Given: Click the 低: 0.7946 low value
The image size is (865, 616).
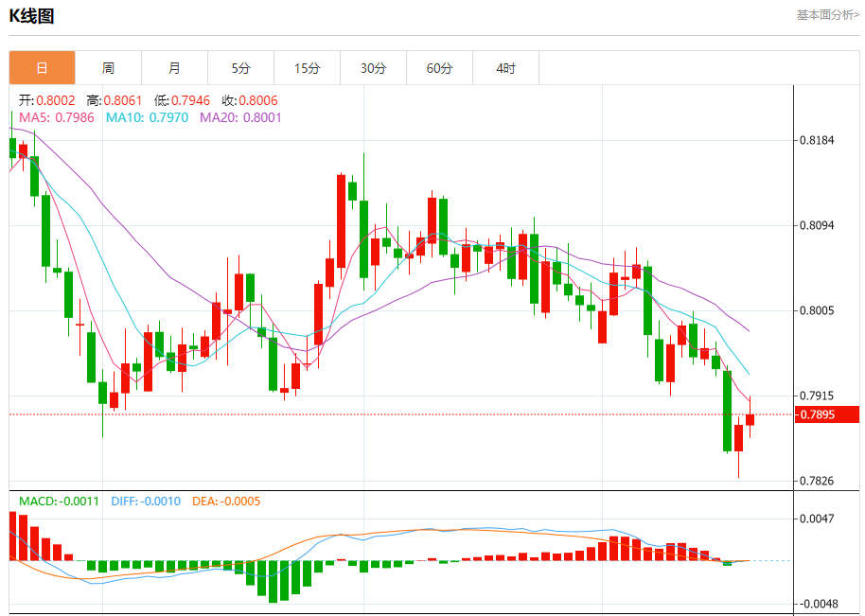Looking at the screenshot, I should 182,100.
